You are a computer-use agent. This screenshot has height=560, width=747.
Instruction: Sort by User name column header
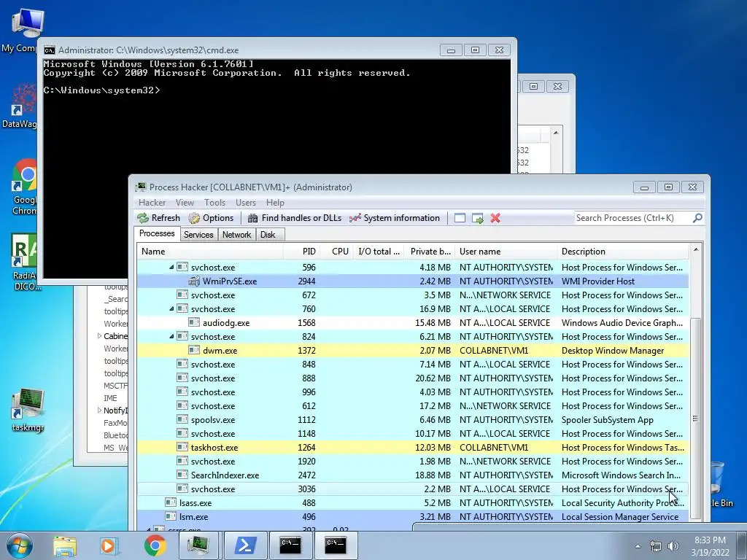pyautogui.click(x=506, y=252)
